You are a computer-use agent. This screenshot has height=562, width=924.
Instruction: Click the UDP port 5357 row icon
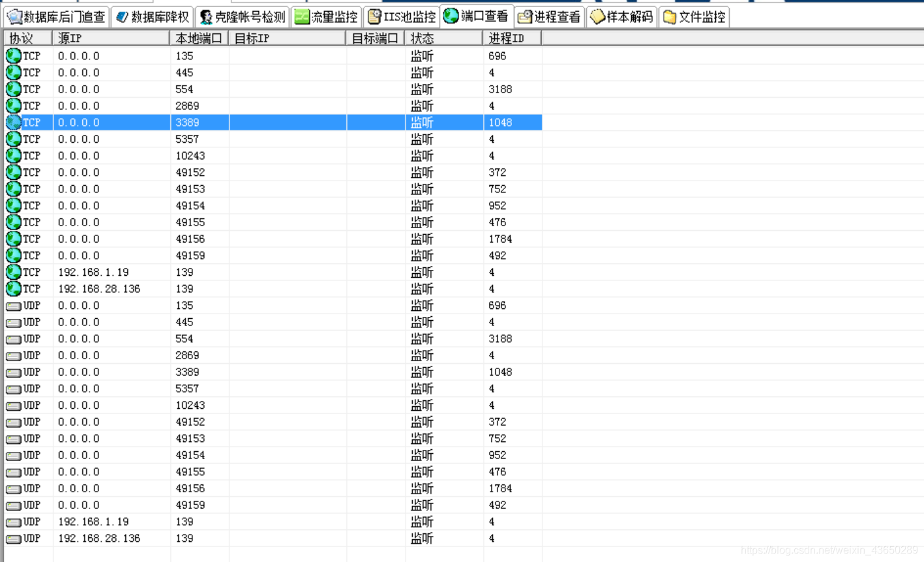point(14,389)
